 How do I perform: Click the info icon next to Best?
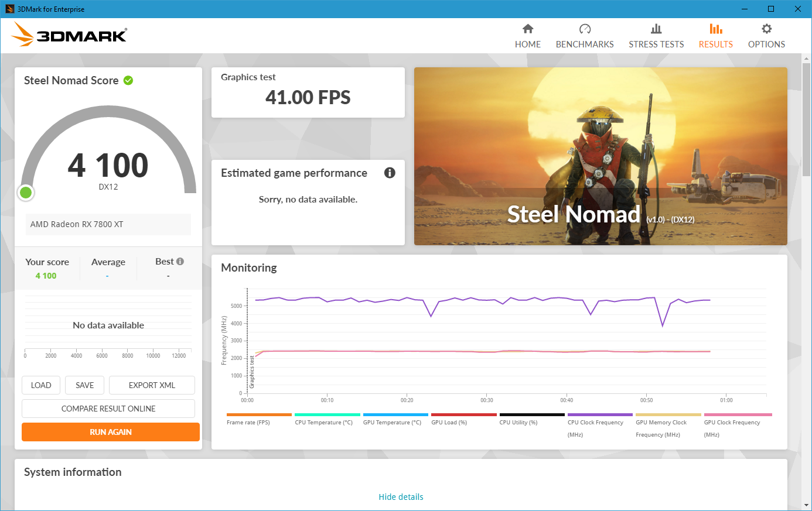pos(180,262)
